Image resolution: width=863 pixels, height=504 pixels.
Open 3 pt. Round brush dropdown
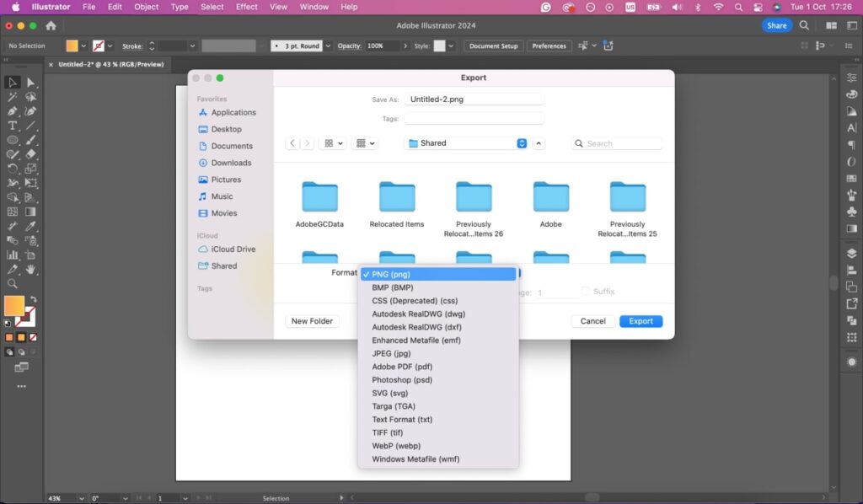tap(328, 46)
